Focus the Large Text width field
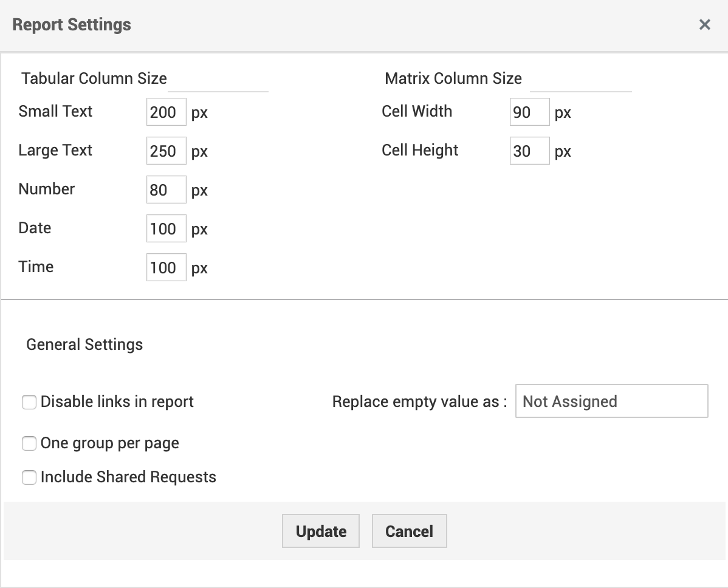This screenshot has height=588, width=728. [x=166, y=151]
